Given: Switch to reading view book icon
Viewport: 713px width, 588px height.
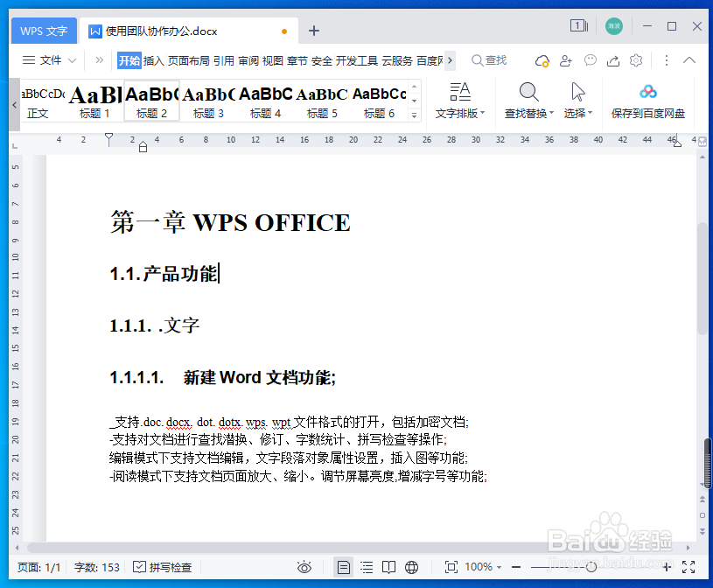Looking at the screenshot, I should tap(388, 567).
